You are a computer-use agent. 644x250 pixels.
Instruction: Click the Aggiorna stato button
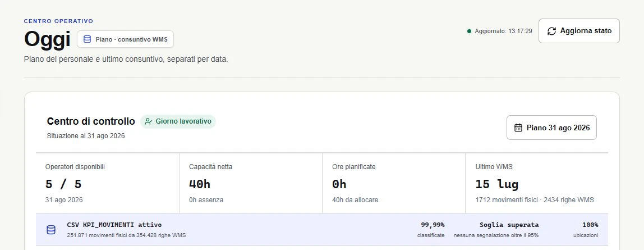pyautogui.click(x=579, y=31)
